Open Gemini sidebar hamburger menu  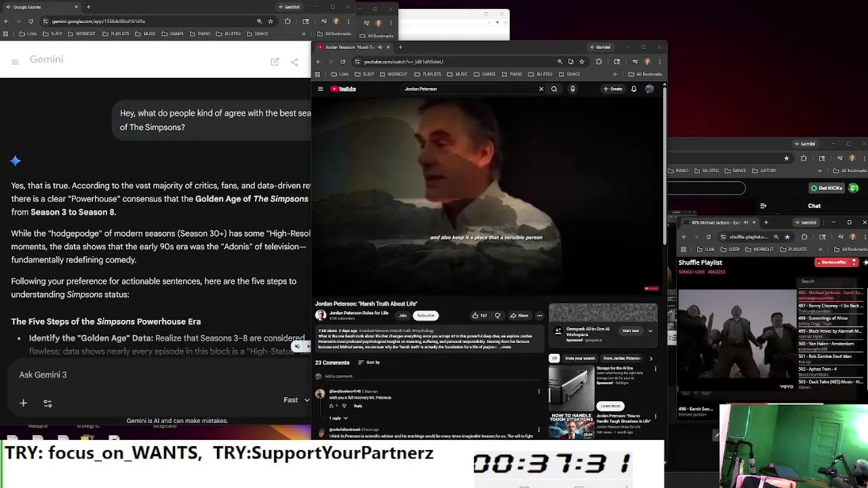point(15,62)
